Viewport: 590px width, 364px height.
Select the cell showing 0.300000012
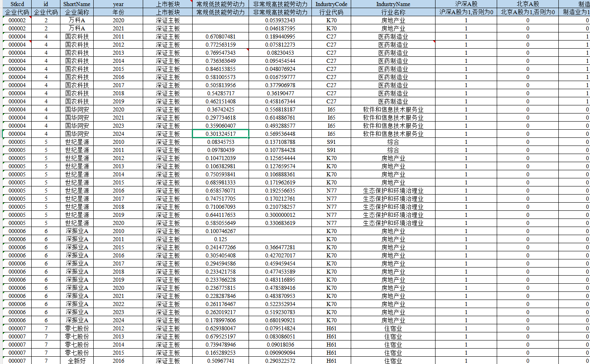[280, 215]
